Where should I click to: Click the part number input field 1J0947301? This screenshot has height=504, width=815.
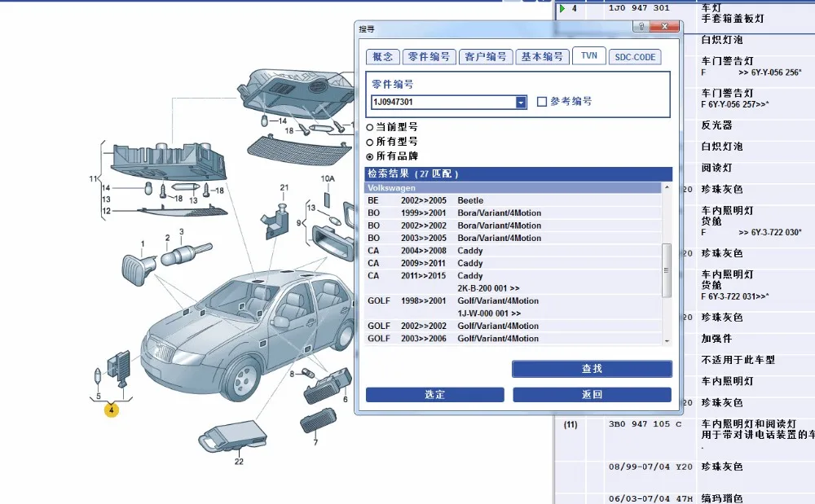pyautogui.click(x=443, y=102)
